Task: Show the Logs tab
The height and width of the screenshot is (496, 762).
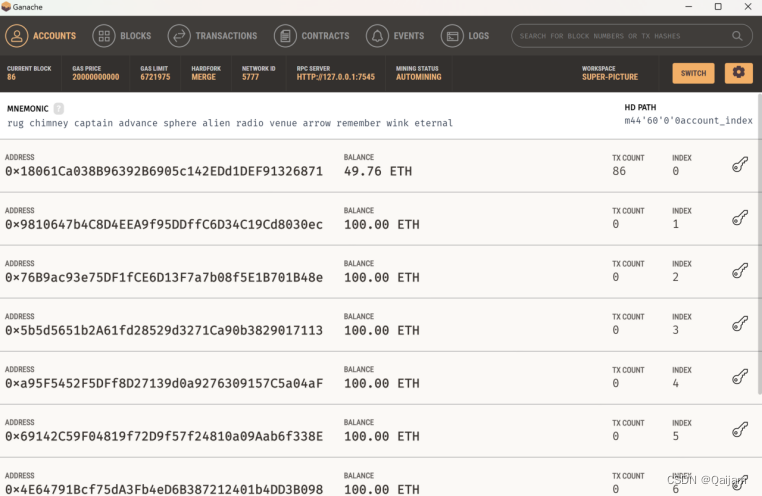Action: point(465,36)
